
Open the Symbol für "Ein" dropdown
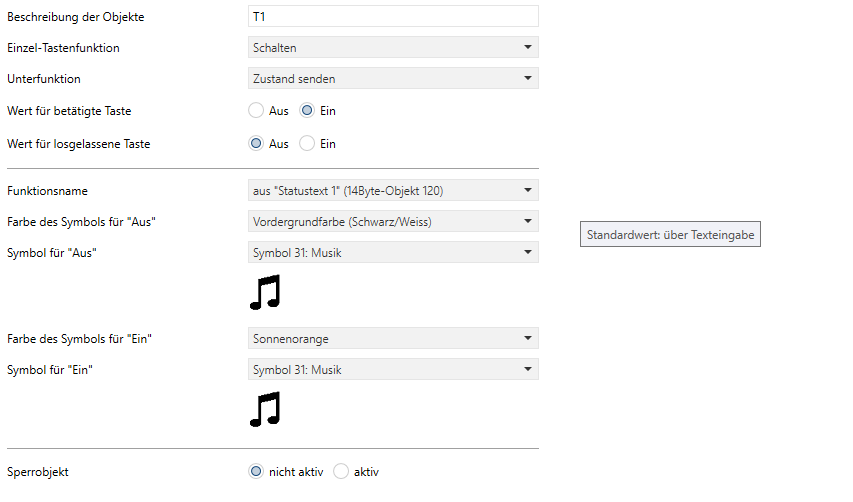[393, 369]
